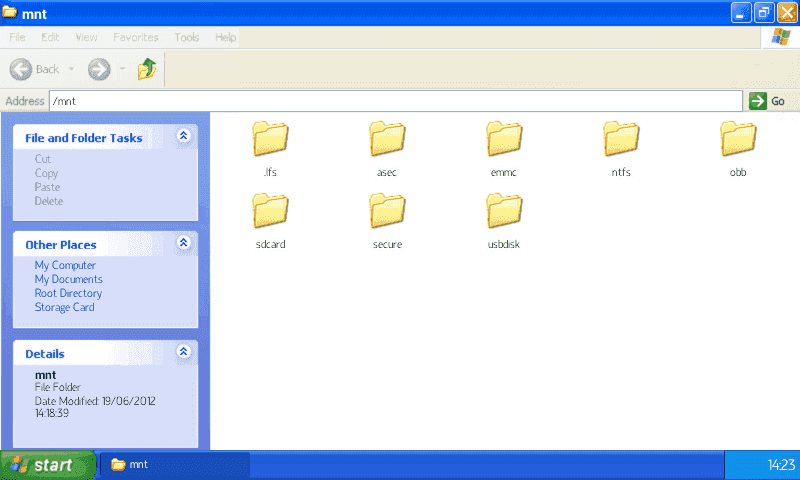Click the taskbar clock 14:23
The image size is (800, 480).
point(781,465)
